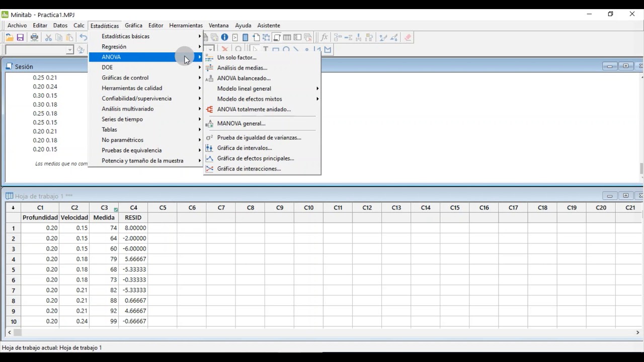This screenshot has width=644, height=362.
Task: Select the RESID column name cell
Action: 133,218
